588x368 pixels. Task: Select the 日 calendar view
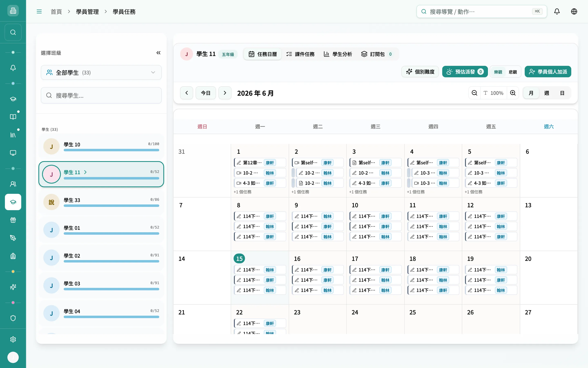pos(562,93)
